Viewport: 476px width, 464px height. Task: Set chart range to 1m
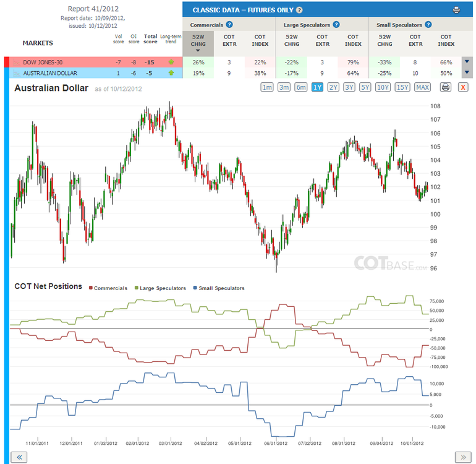coord(267,87)
